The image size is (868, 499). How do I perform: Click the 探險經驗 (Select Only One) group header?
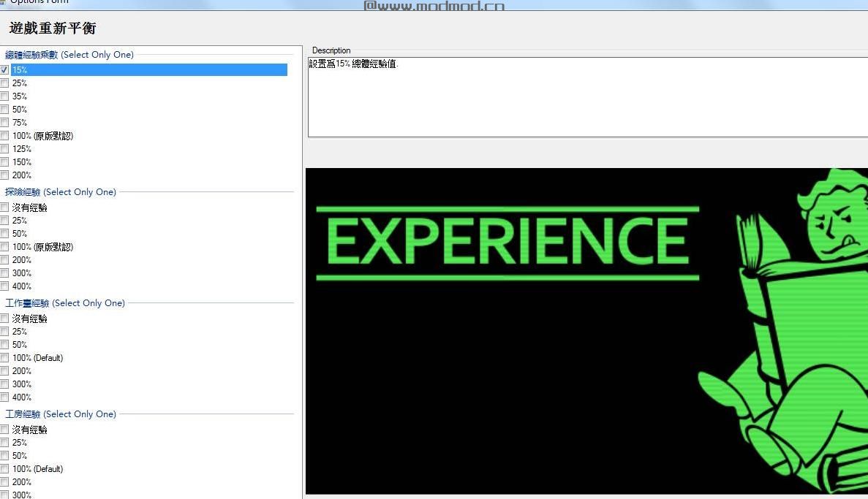coord(61,192)
